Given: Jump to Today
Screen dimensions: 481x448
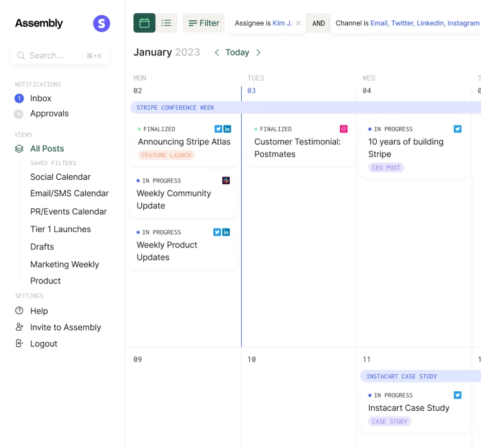Looking at the screenshot, I should [x=237, y=52].
